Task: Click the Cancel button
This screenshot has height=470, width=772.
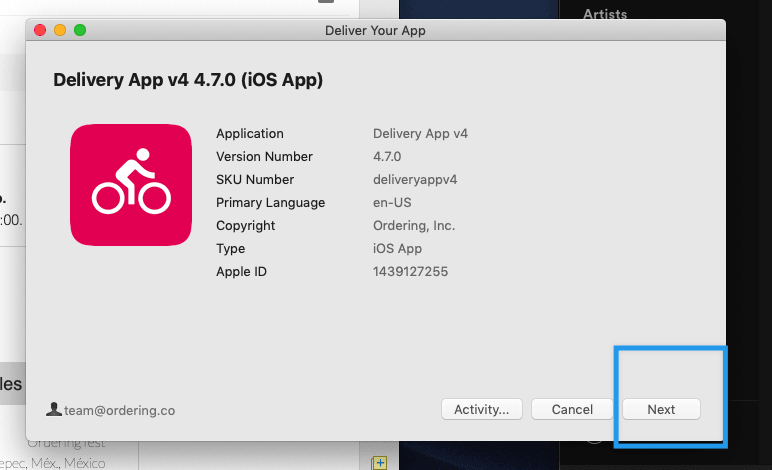Action: 572,409
